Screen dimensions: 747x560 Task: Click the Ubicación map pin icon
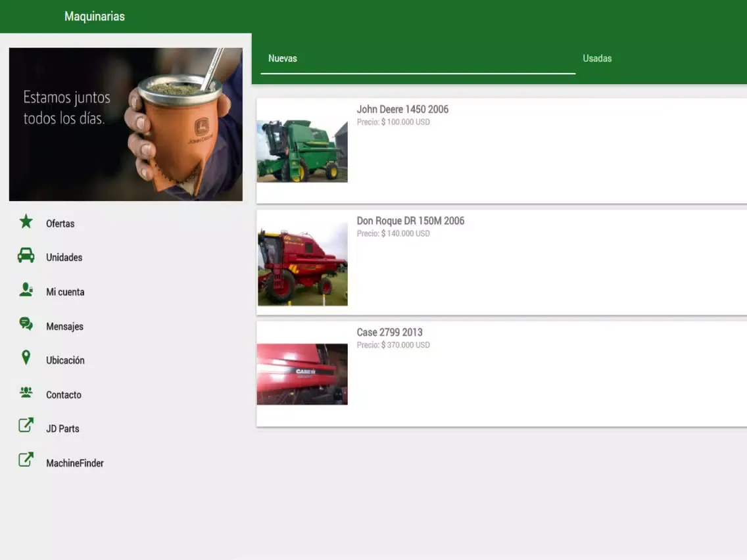[26, 358]
